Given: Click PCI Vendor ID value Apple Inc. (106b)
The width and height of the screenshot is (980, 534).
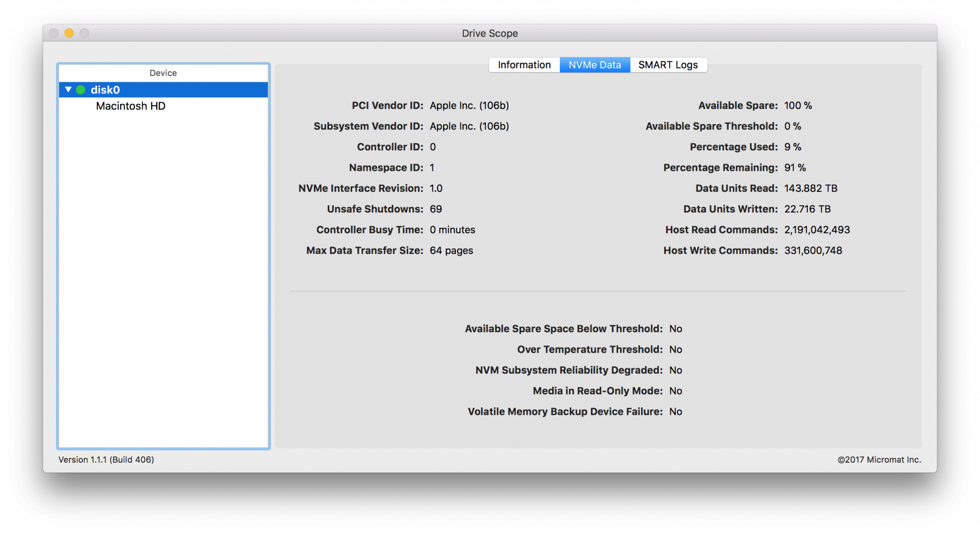Looking at the screenshot, I should point(469,105).
